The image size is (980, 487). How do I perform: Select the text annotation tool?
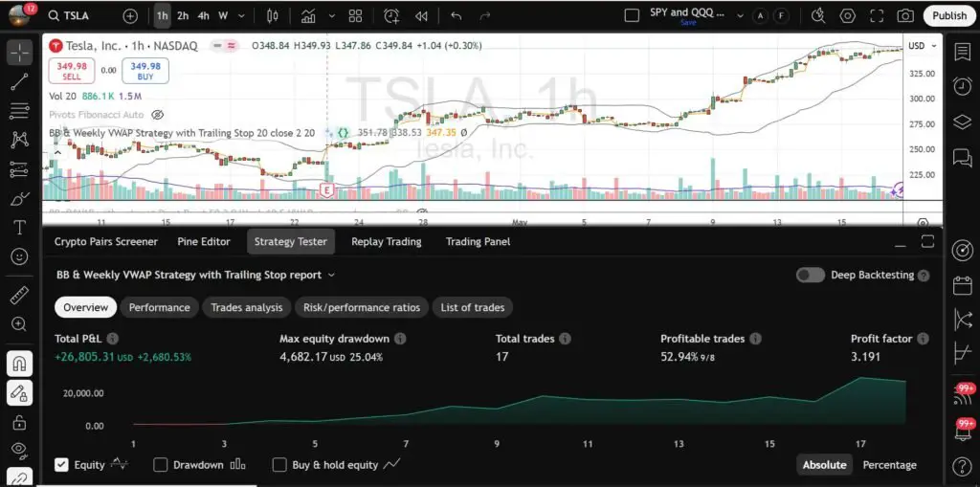click(x=19, y=228)
